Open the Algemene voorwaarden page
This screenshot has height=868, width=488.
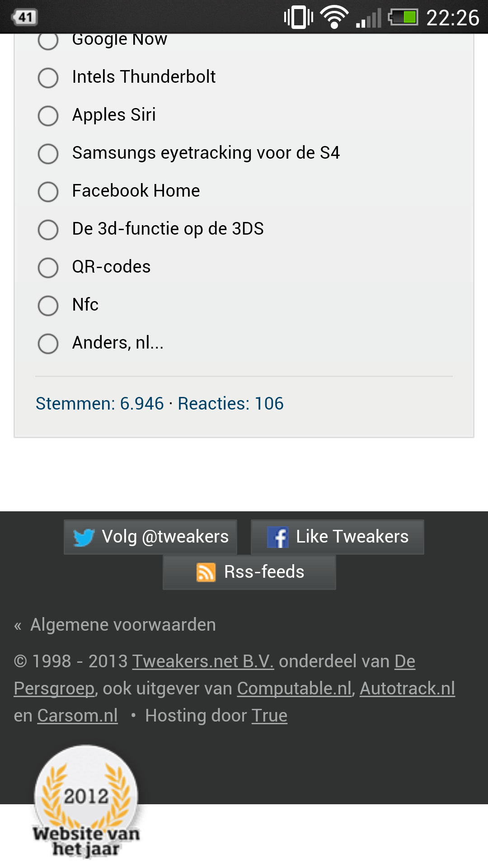coord(122,624)
